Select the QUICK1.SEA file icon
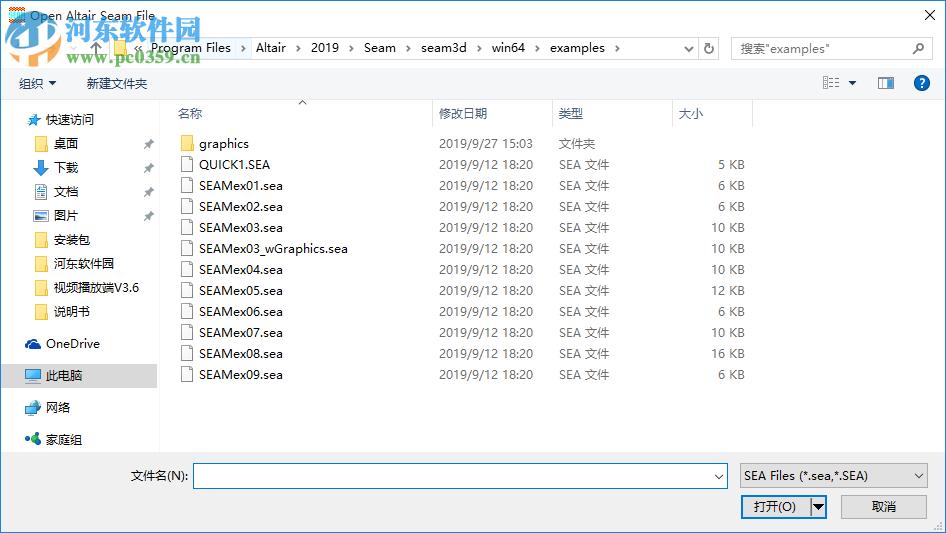The image size is (946, 533). (187, 165)
